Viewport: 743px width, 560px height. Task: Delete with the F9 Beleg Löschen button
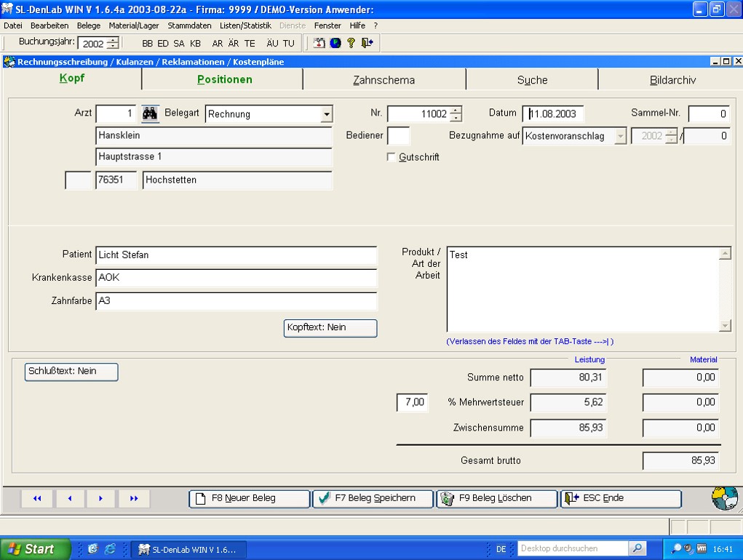tap(496, 498)
